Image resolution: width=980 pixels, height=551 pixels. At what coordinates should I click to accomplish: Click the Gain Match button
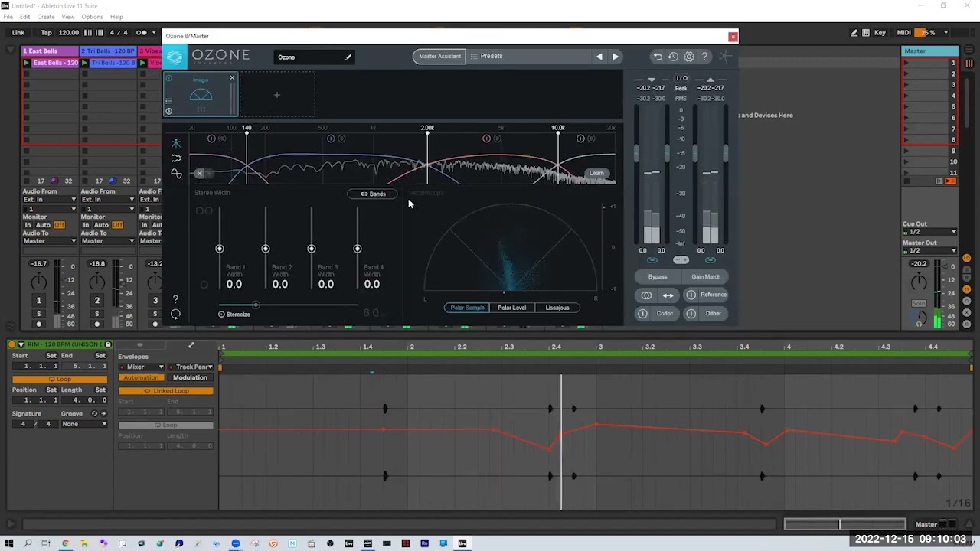click(706, 276)
